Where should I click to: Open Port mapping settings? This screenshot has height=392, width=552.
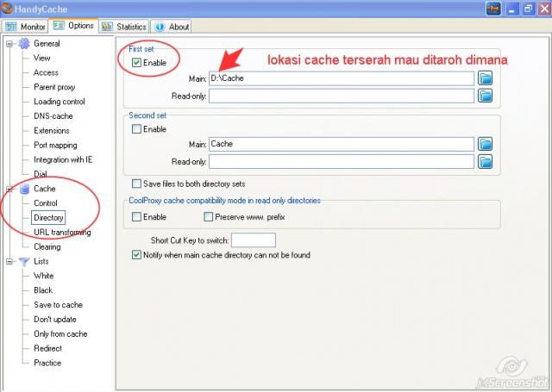(x=55, y=146)
